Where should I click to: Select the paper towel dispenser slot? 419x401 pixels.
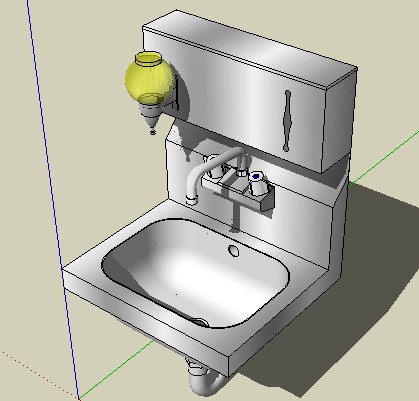[287, 121]
